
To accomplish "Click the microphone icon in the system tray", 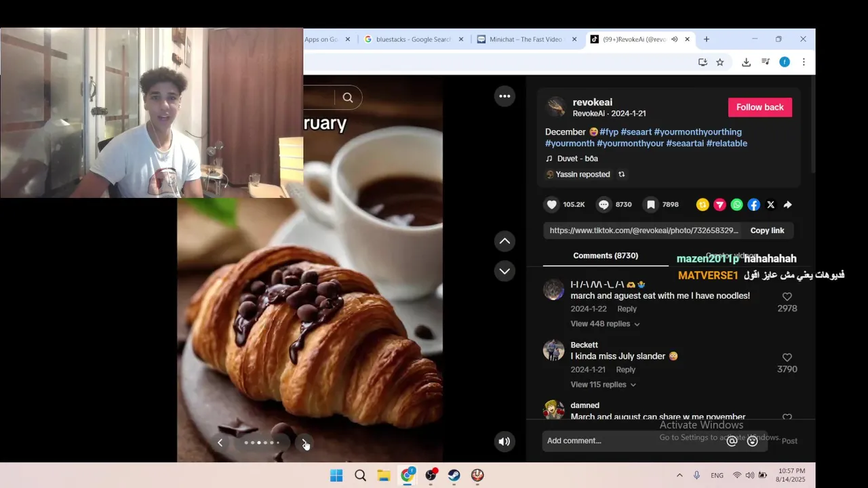I will 696,475.
